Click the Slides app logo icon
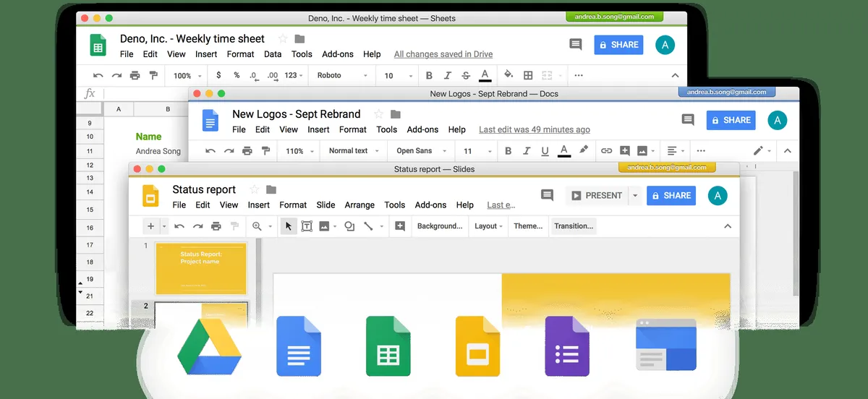This screenshot has height=399, width=868. point(150,196)
